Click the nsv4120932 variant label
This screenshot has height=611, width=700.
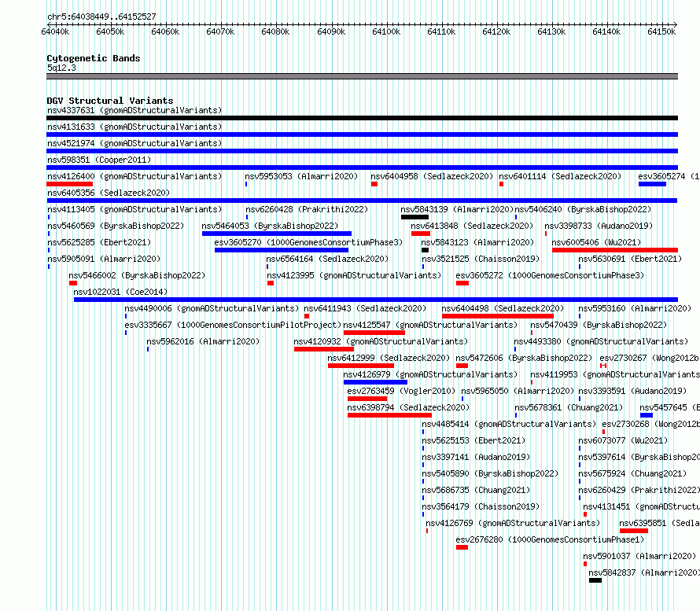[x=381, y=341]
